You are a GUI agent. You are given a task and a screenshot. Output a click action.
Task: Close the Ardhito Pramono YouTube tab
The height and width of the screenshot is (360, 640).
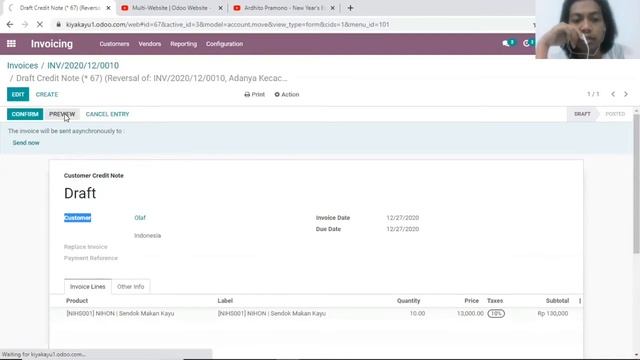[x=333, y=8]
